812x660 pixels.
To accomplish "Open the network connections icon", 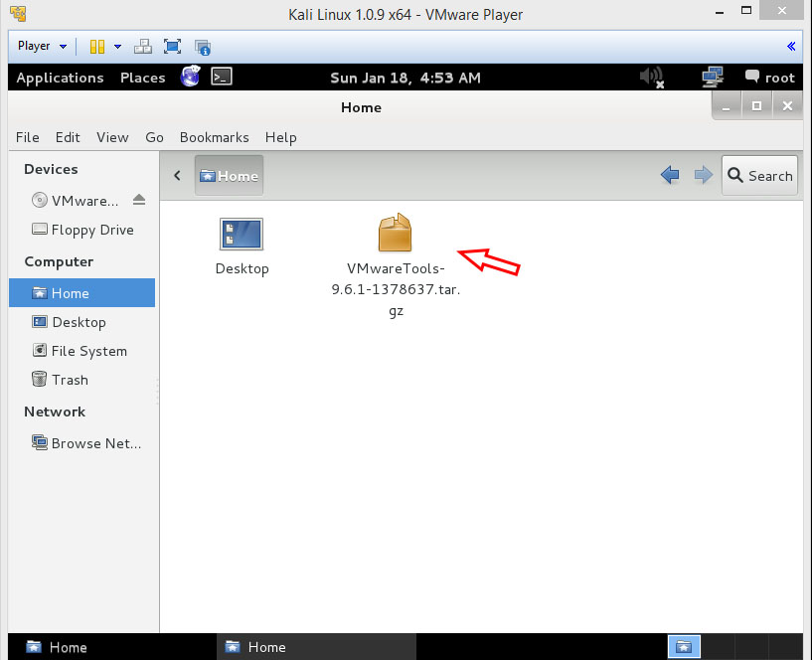I will [x=713, y=78].
